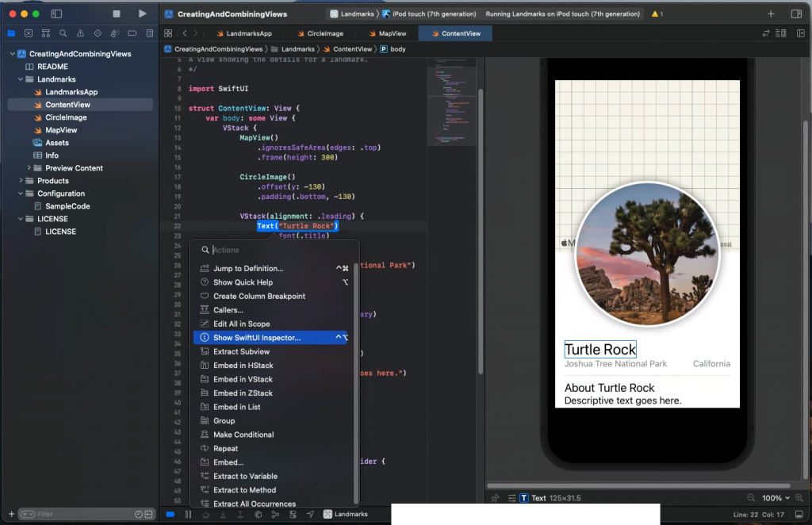Toggle the breakpoints activation button
Screen dimensions: 812x525
click(170, 514)
